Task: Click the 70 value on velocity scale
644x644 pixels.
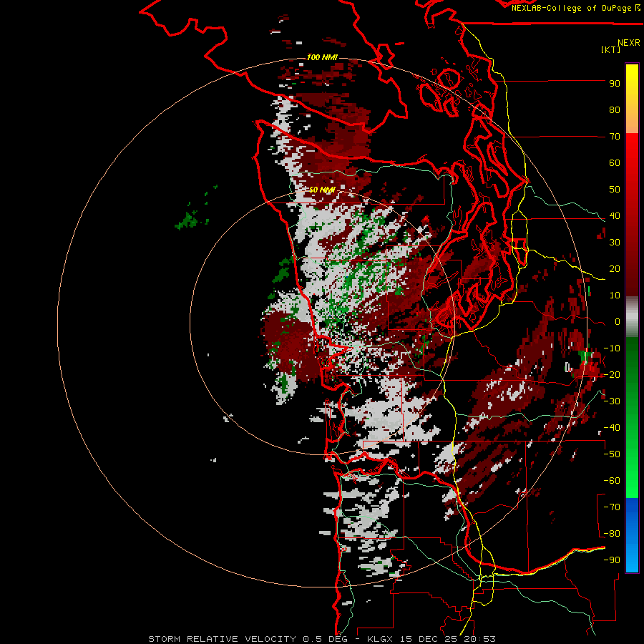Action: click(x=615, y=137)
